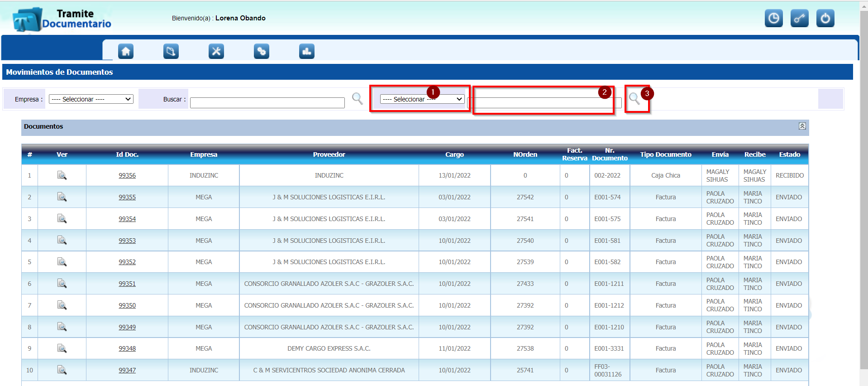
Task: Select the Caja Chica document type cell
Action: point(666,175)
